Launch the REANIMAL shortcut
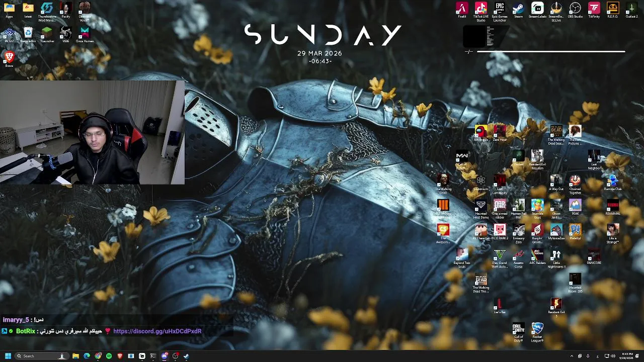 (x=613, y=207)
